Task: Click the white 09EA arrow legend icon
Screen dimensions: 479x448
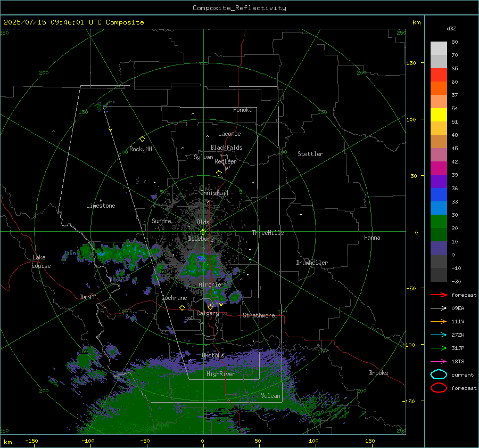Action: (439, 308)
